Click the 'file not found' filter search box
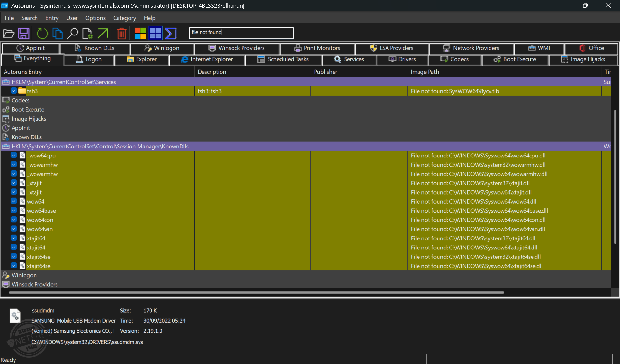 tap(241, 33)
